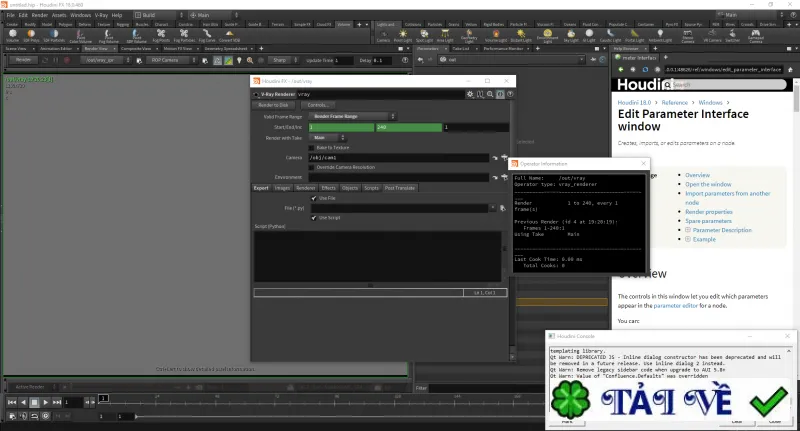The width and height of the screenshot is (800, 431).
Task: Click the Camera path input field
Action: pos(398,158)
